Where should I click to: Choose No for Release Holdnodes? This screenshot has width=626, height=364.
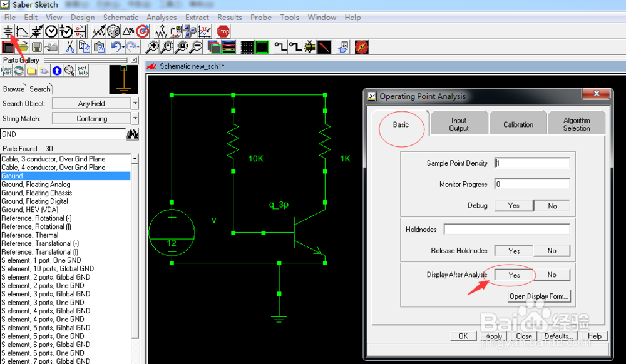pyautogui.click(x=552, y=251)
